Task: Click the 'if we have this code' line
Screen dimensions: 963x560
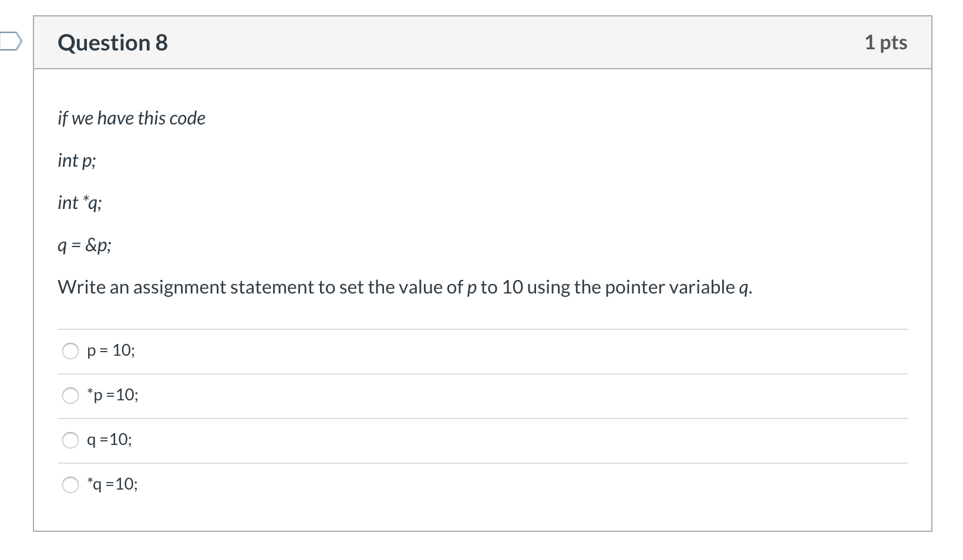Action: [132, 118]
